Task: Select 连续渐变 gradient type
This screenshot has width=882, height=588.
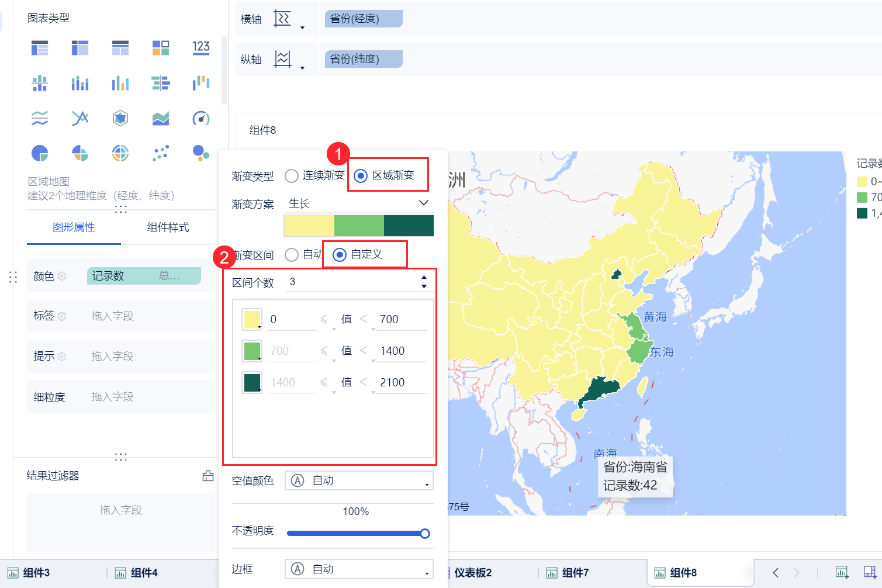Action: 292,175
